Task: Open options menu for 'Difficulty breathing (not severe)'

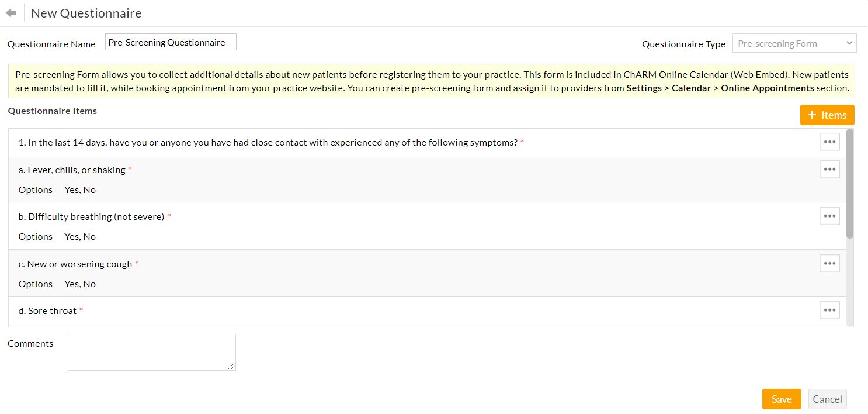Action: [829, 216]
